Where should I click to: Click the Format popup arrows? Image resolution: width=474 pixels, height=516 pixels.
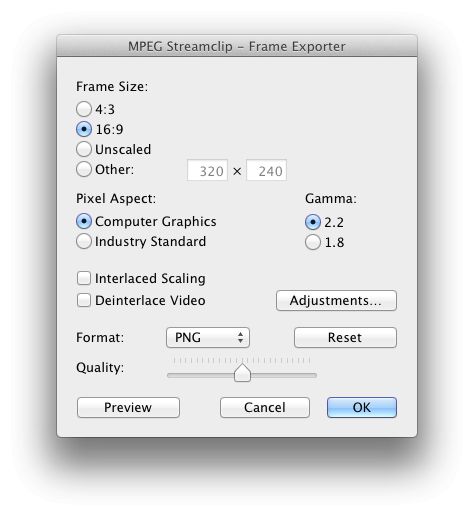pyautogui.click(x=240, y=338)
